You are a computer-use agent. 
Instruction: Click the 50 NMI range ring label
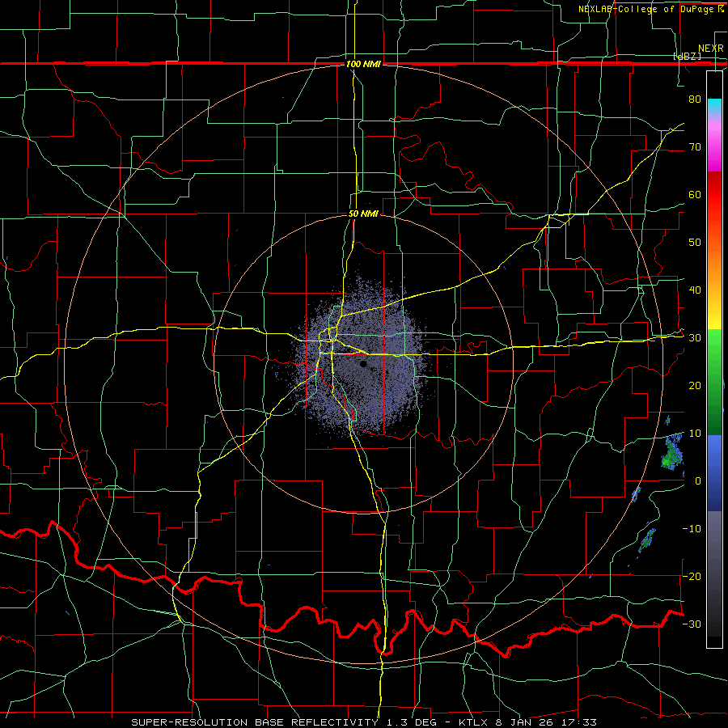click(x=363, y=214)
